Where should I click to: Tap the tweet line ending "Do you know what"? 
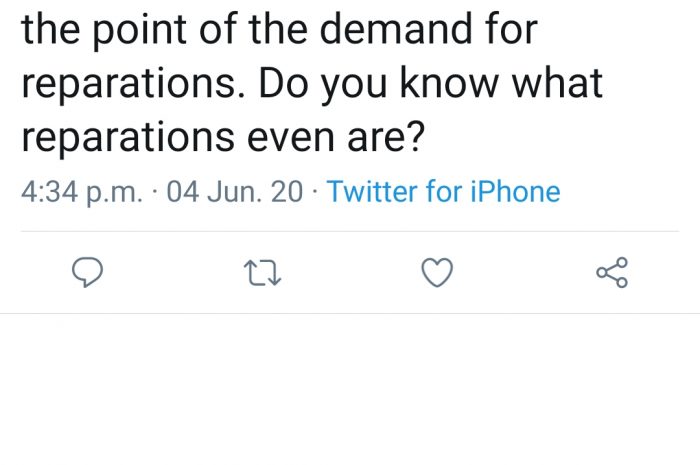click(312, 84)
